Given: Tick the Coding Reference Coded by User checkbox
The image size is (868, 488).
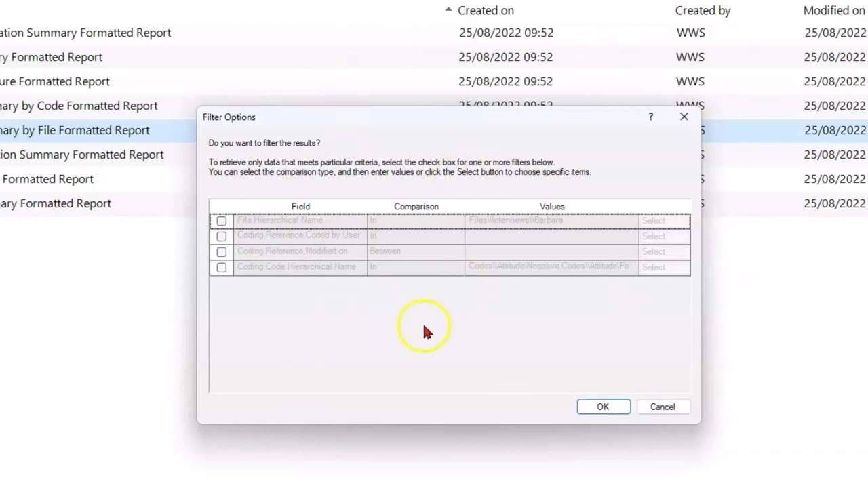Looking at the screenshot, I should tap(221, 237).
